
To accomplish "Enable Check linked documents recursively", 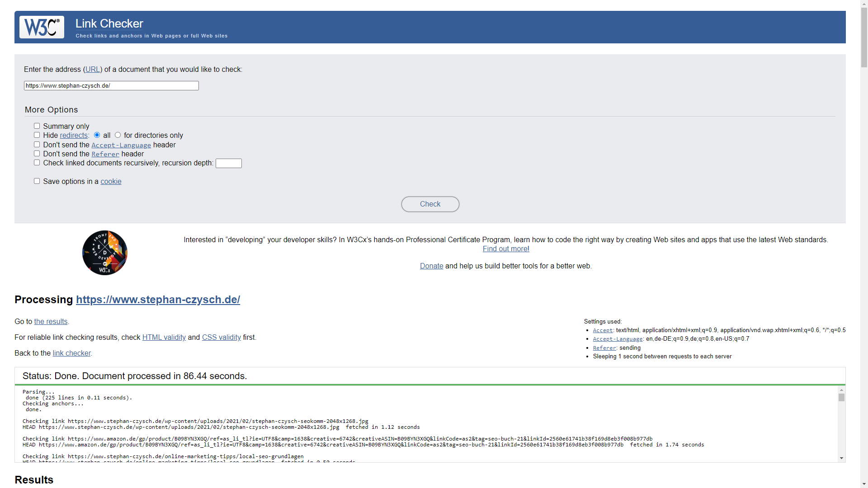I will 37,163.
